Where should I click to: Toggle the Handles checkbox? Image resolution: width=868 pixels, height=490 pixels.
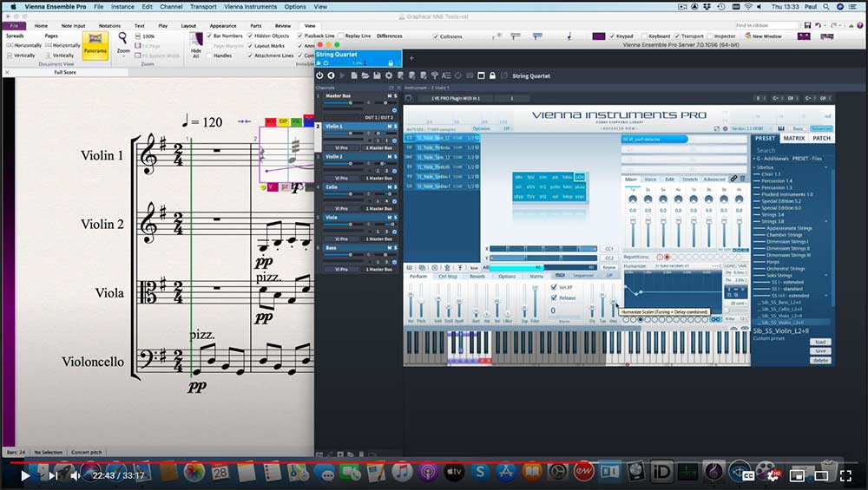coord(209,56)
